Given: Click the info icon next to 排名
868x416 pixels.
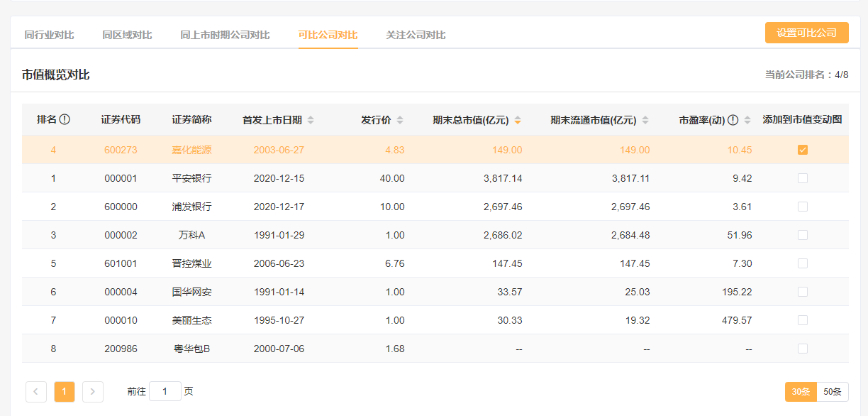Looking at the screenshot, I should coord(65,120).
